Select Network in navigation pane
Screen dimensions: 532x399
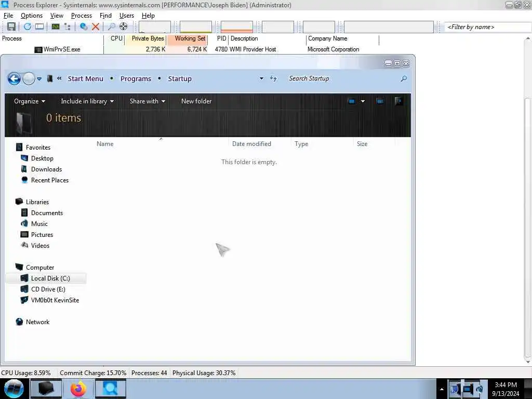click(37, 322)
